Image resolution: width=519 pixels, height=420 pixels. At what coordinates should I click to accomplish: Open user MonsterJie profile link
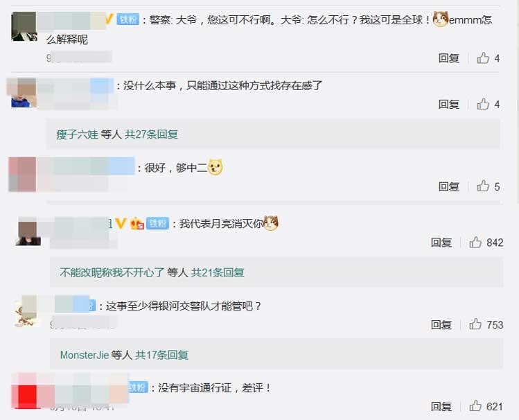tap(85, 355)
